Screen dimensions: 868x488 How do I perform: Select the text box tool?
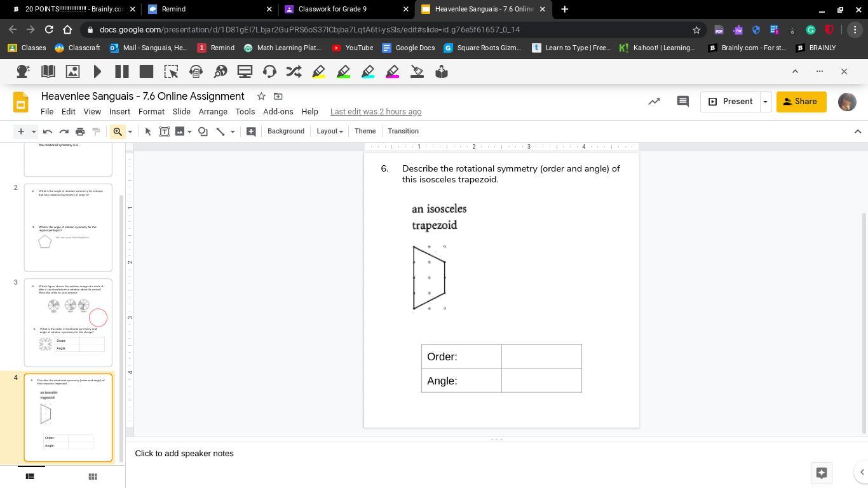click(164, 132)
